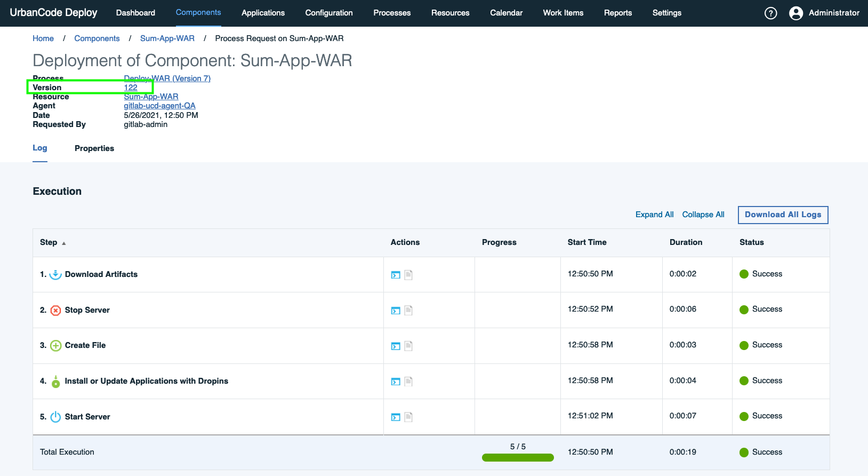This screenshot has height=476, width=868.
Task: Go to Home breadcrumb link
Action: [43, 38]
